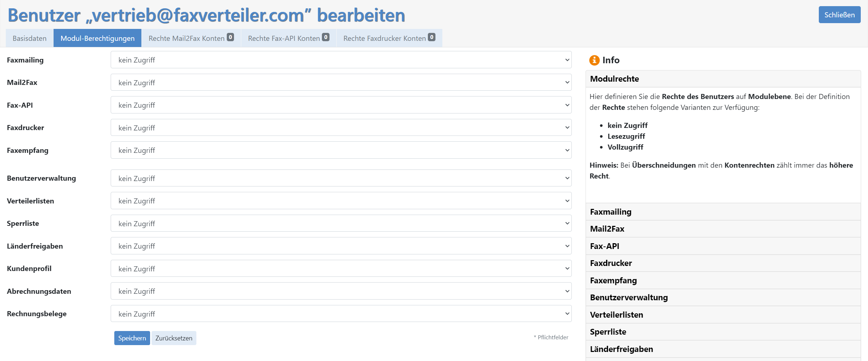Click the Zurücksetzen button
868x361 pixels.
point(174,338)
